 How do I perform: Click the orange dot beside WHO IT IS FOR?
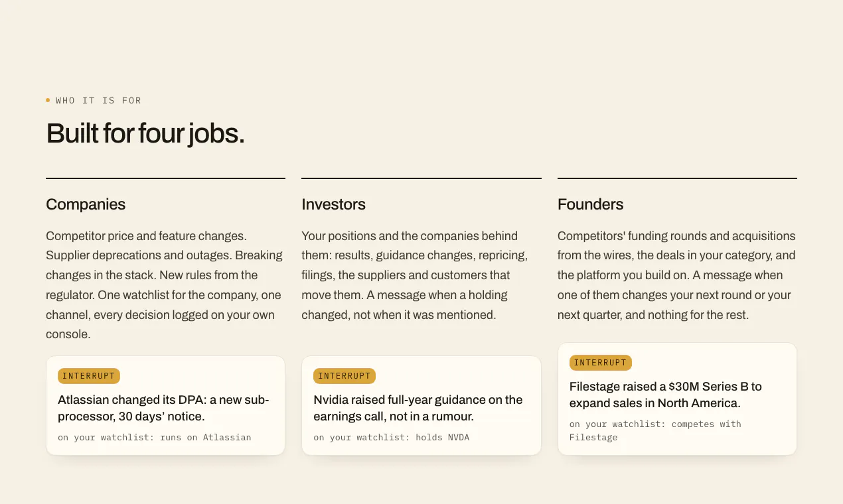point(48,100)
